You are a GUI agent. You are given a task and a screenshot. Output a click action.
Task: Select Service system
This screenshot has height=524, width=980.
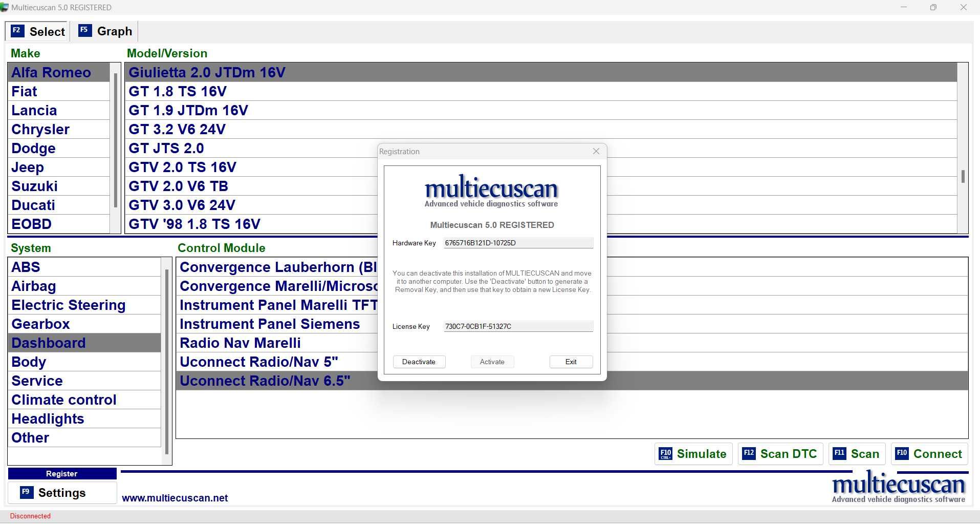coord(84,381)
